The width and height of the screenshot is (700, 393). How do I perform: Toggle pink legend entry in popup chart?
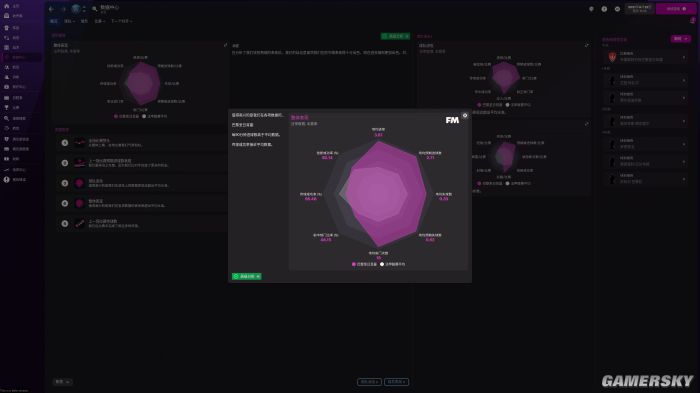(x=364, y=264)
